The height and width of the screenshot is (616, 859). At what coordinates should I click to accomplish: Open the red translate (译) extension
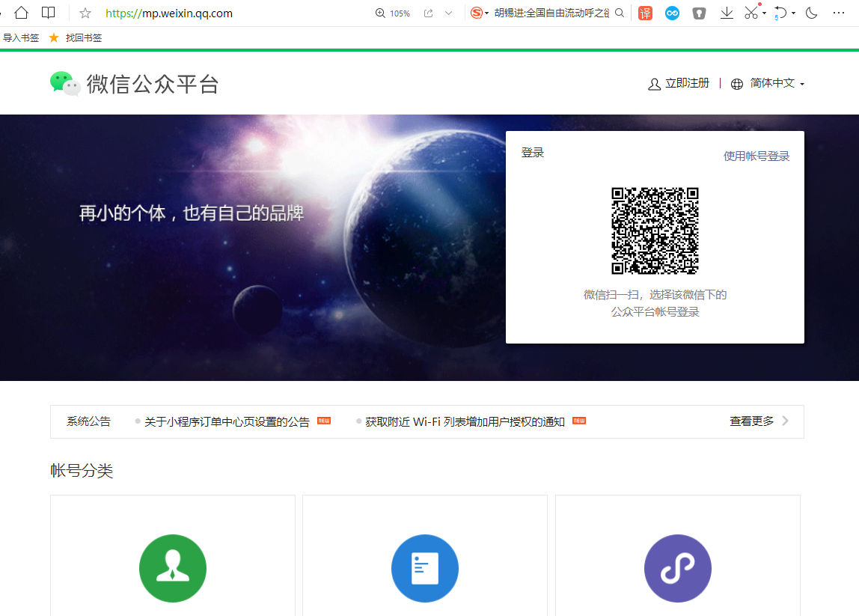[x=645, y=13]
